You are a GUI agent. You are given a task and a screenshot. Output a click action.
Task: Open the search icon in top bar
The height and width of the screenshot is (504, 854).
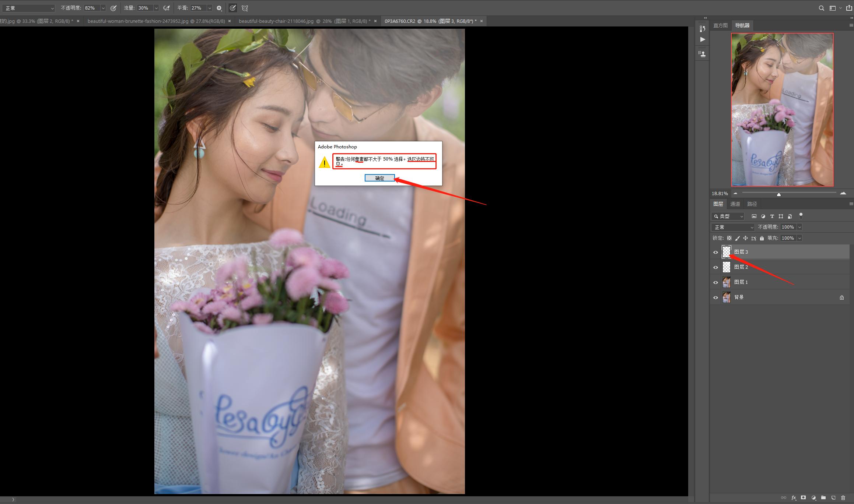[x=821, y=8]
